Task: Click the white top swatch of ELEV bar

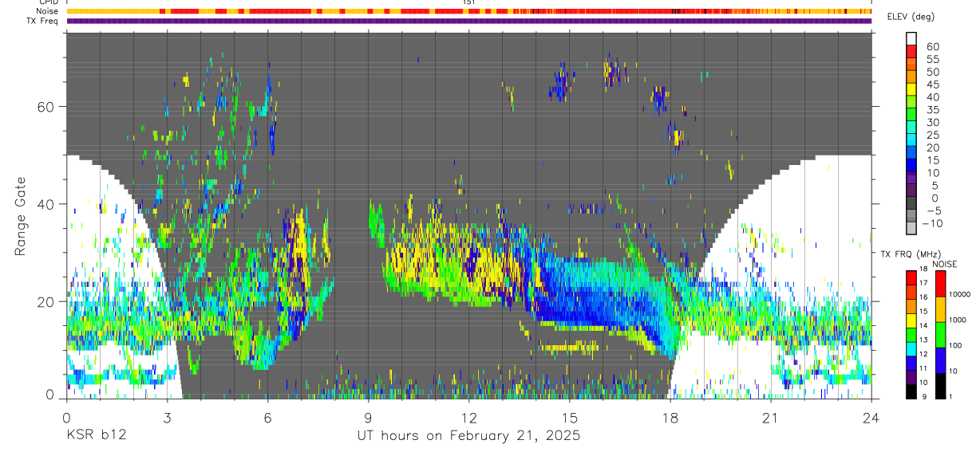Action: (911, 37)
